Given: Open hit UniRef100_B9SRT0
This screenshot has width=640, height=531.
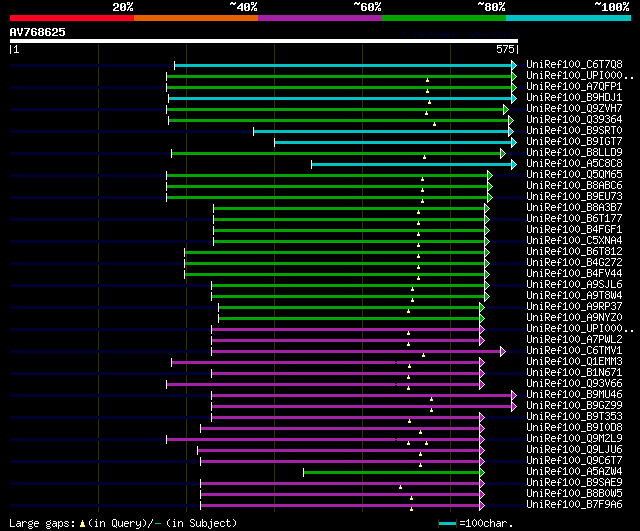Looking at the screenshot, I should click(574, 131).
